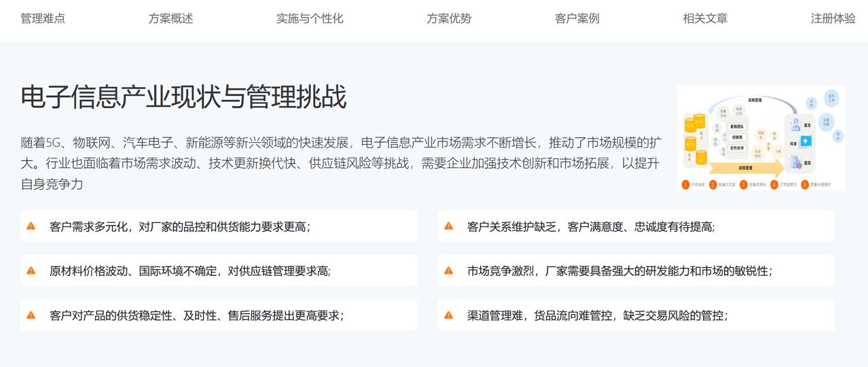Click the orange 进院管理 arrow in diagram

pyautogui.click(x=746, y=167)
